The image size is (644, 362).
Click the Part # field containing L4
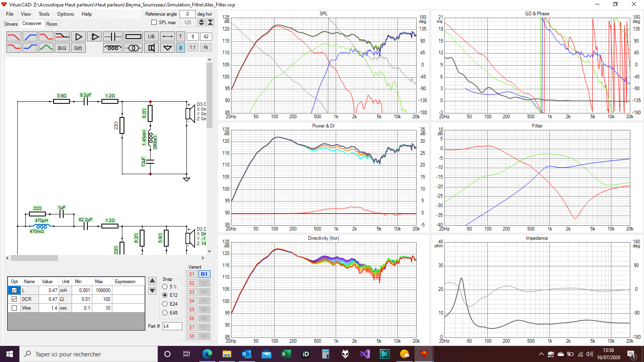pos(172,326)
